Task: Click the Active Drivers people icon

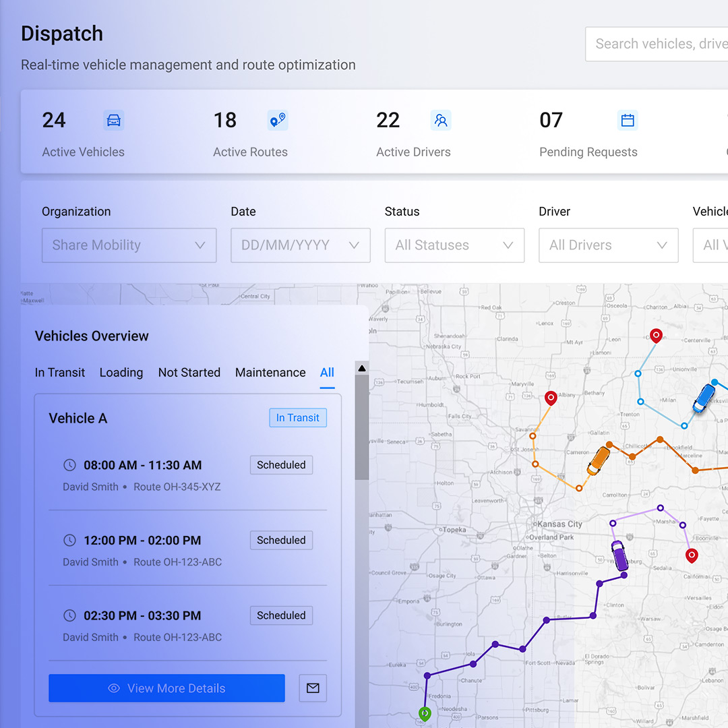Action: click(x=441, y=120)
